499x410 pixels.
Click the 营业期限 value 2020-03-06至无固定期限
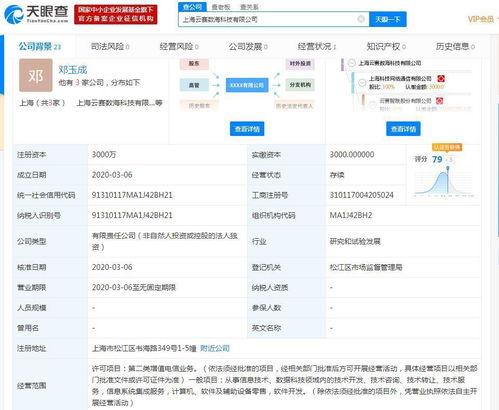(134, 287)
